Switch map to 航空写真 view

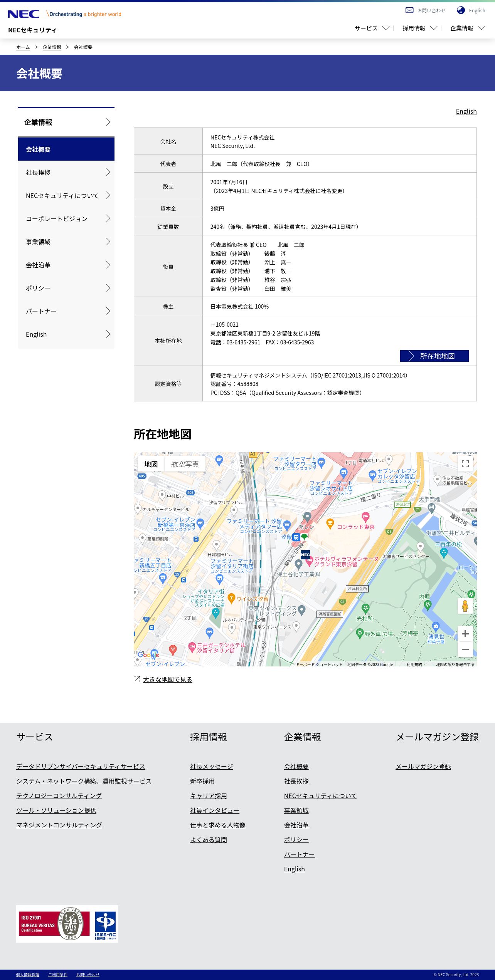185,464
